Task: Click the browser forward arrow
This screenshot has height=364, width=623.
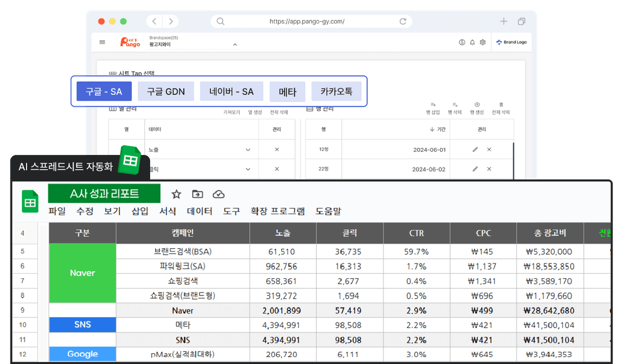Action: tap(171, 21)
